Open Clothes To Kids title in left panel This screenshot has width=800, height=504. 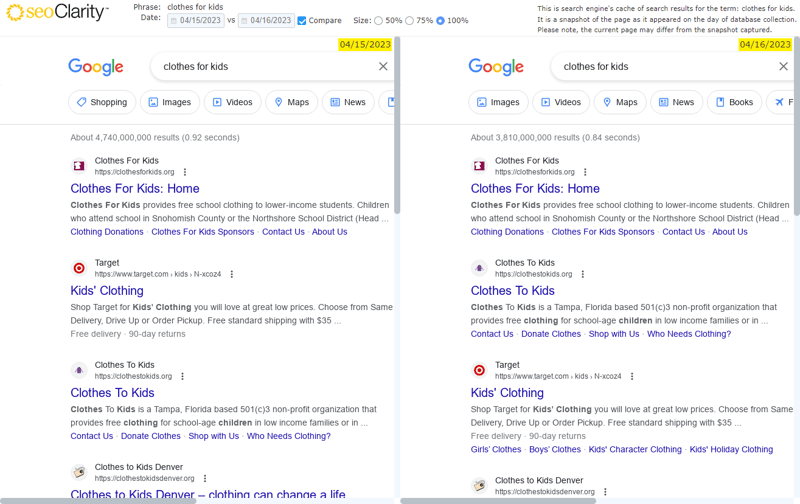coord(112,393)
